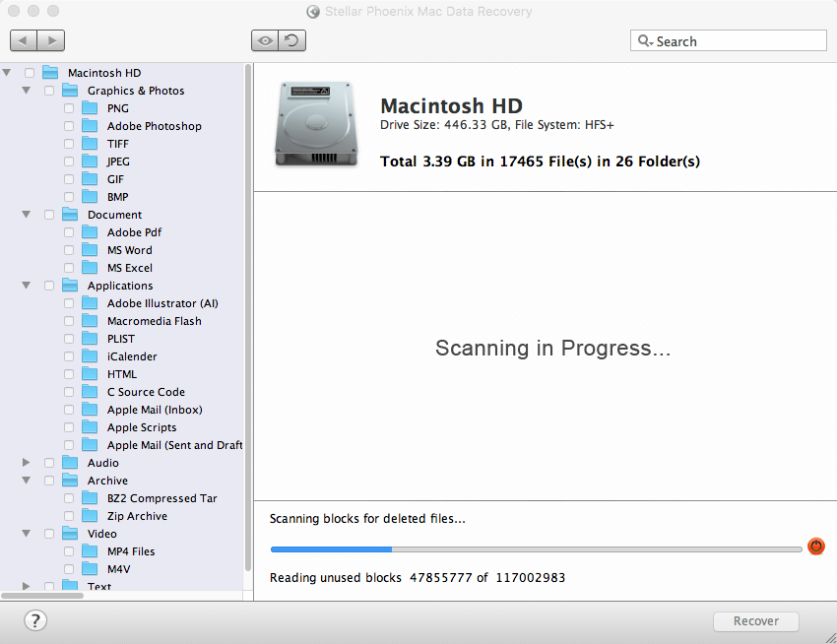Click the 'Scanning in Progress...' text

coord(553,349)
